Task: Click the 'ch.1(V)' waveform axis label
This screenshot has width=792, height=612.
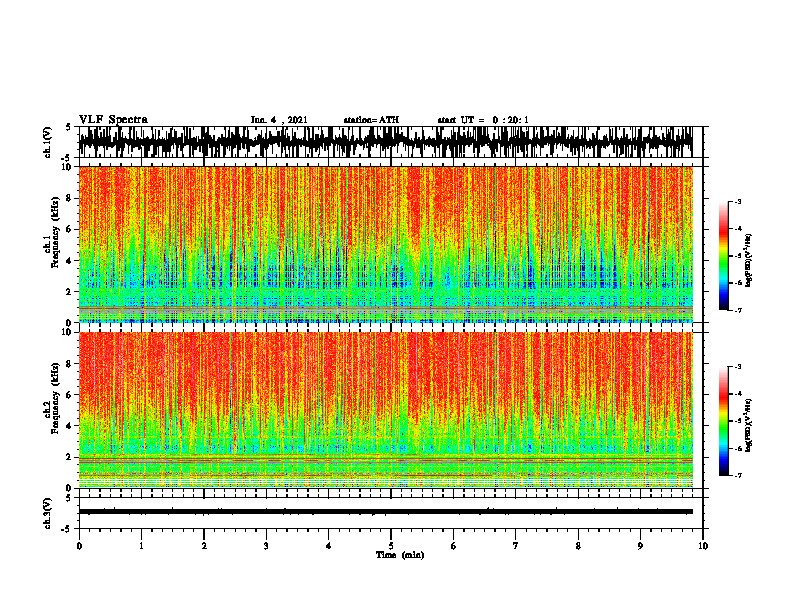Action: [47, 142]
